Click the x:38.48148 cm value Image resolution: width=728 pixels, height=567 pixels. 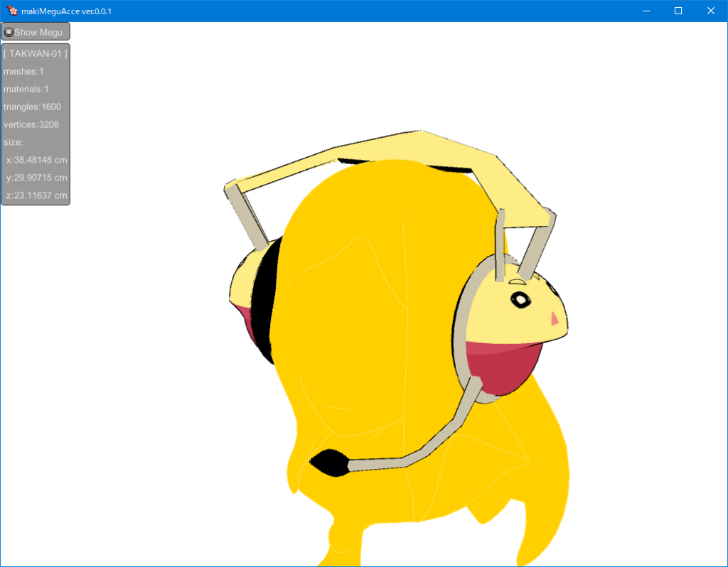click(37, 160)
